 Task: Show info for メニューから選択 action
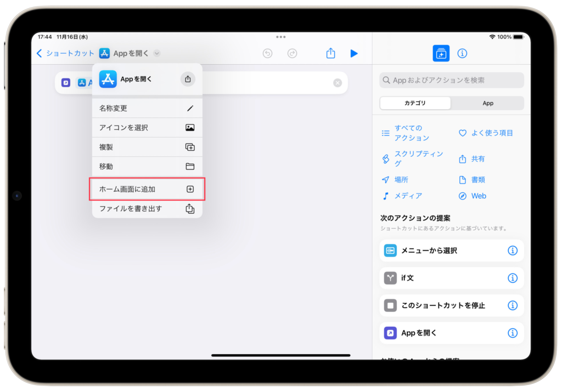(x=513, y=251)
